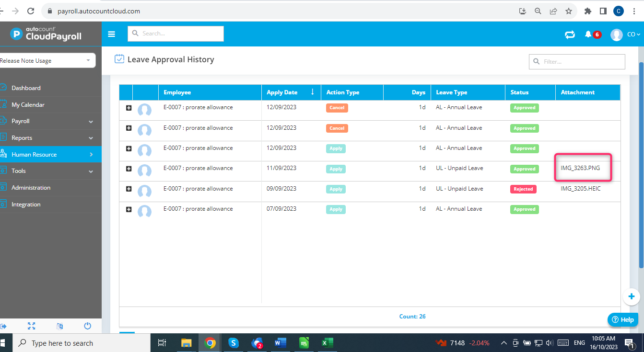Open Word from taskbar

pos(281,343)
